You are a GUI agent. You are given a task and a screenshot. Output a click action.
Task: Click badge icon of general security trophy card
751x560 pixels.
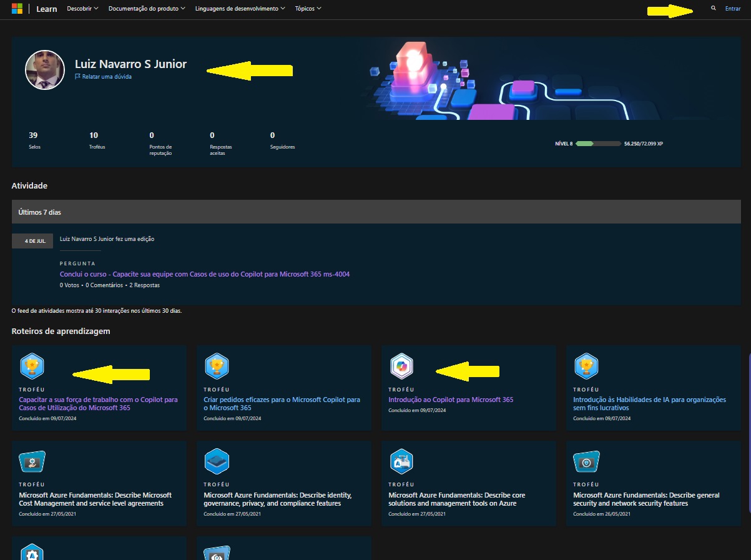pyautogui.click(x=586, y=462)
